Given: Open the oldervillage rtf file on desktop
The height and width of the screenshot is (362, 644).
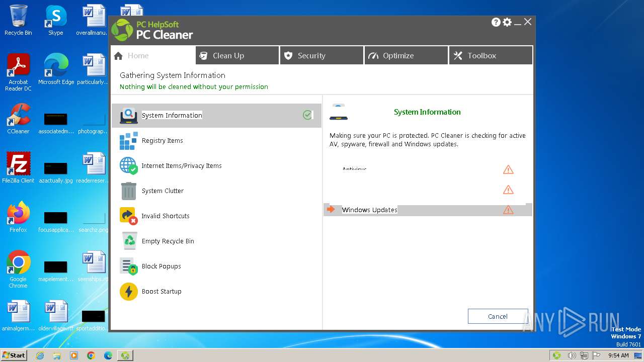Looking at the screenshot, I should pyautogui.click(x=56, y=316).
